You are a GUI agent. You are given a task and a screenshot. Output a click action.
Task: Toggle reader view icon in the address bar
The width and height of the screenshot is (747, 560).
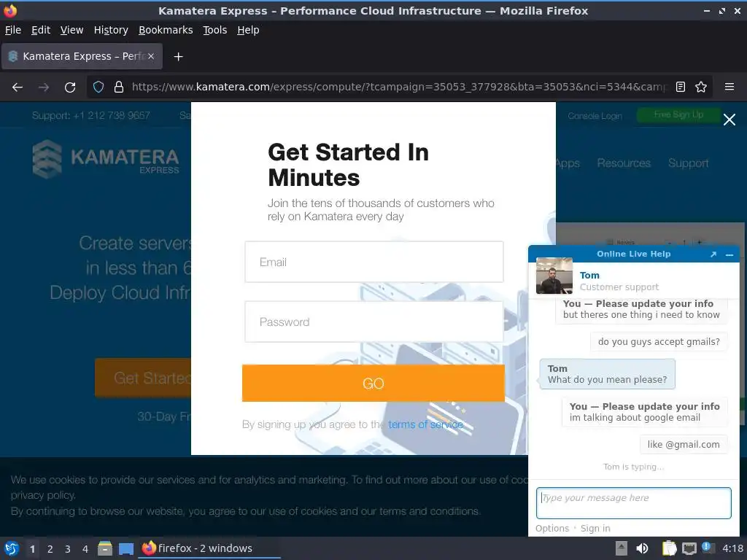tap(681, 87)
